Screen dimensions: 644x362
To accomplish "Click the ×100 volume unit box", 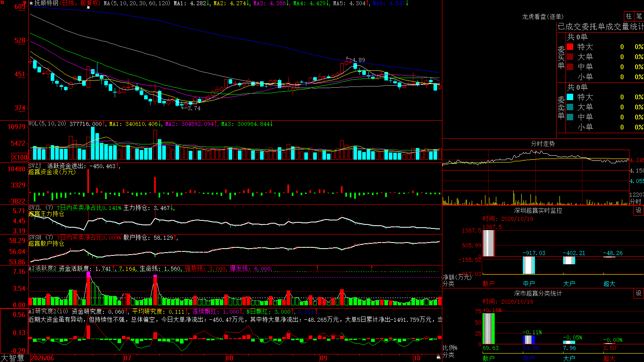I will pyautogui.click(x=20, y=157).
